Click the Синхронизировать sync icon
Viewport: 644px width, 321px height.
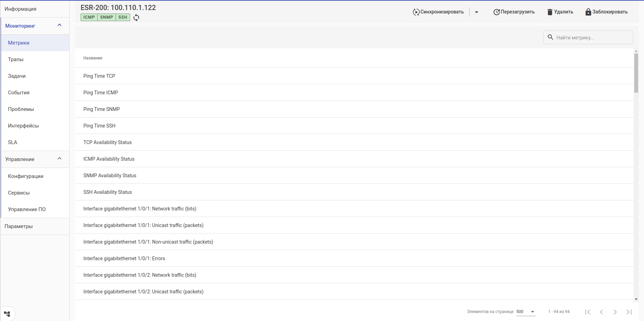coord(416,12)
